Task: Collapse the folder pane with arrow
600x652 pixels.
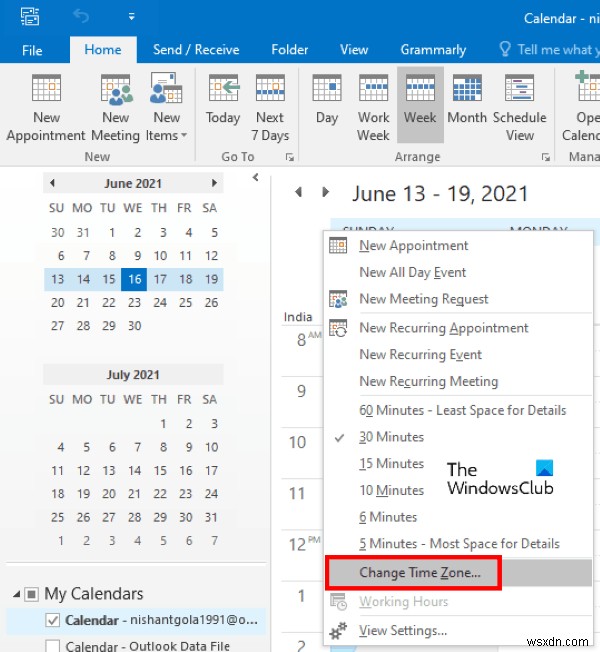Action: point(256,178)
